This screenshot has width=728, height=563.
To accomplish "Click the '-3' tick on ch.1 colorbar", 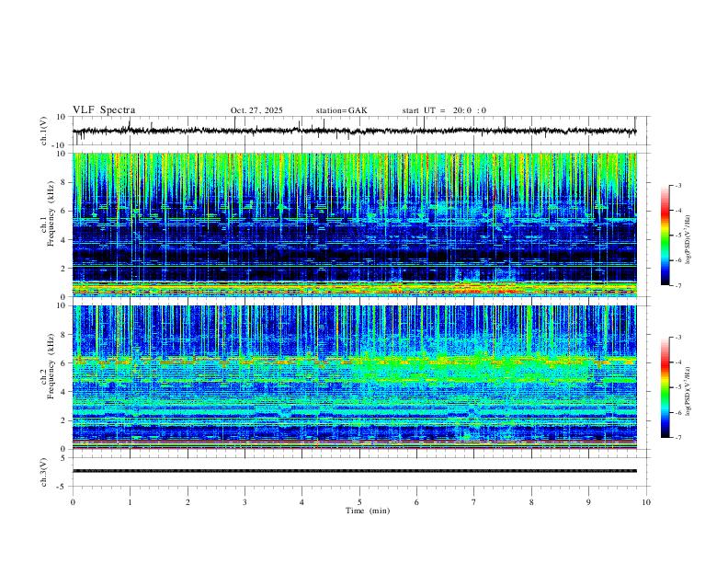I will [677, 185].
